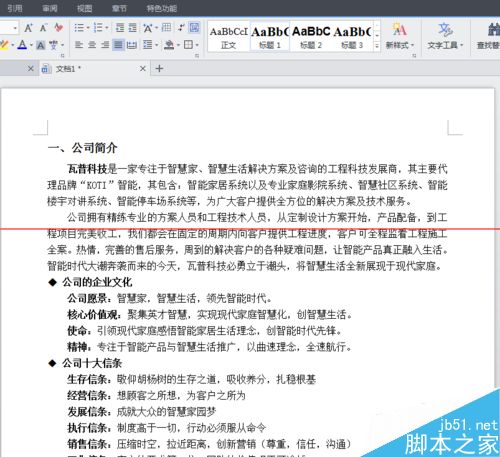Align text to the right
The width and height of the screenshot is (500, 457).
(x=105, y=45)
